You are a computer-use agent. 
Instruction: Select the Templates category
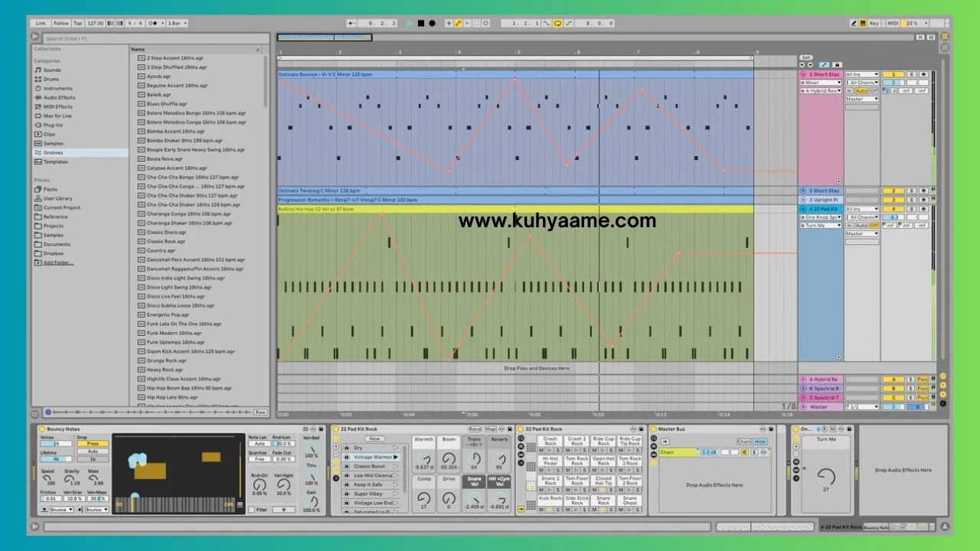[55, 161]
